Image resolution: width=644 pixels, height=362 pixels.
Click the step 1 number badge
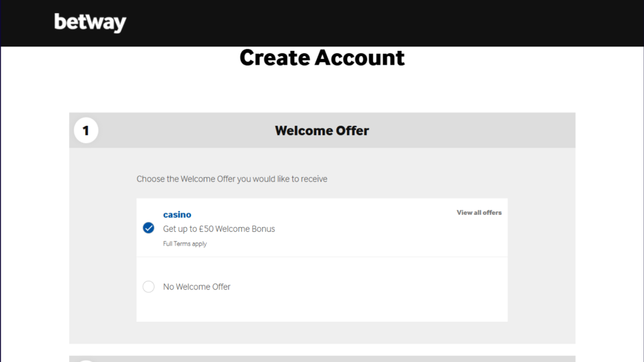click(x=86, y=131)
